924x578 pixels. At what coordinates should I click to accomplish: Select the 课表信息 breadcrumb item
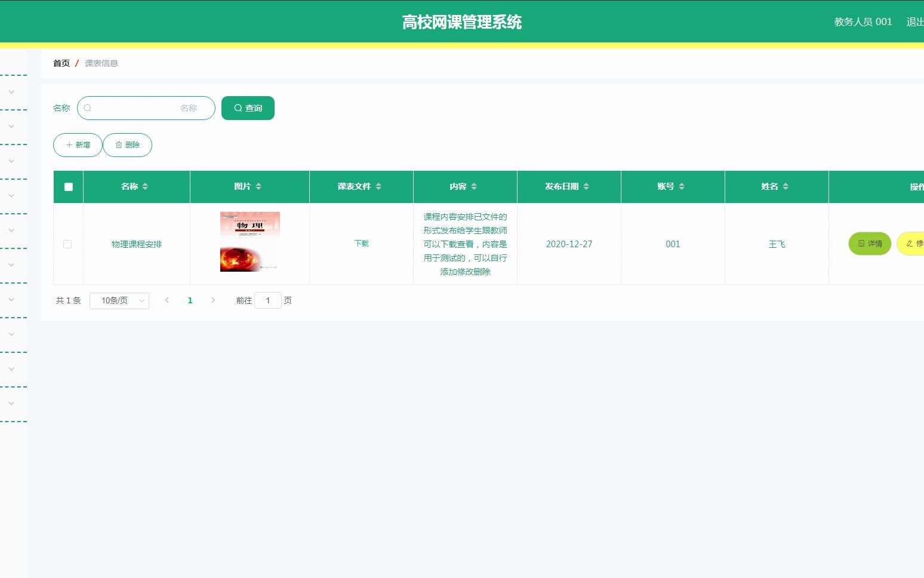pos(101,63)
